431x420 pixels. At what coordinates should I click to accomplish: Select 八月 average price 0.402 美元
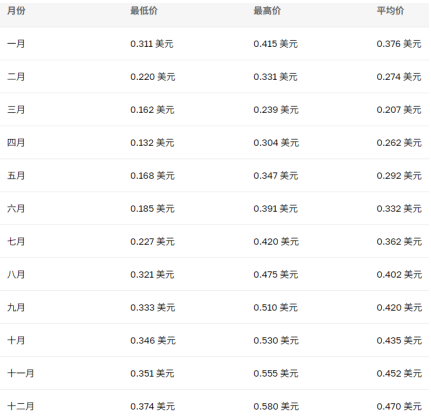coord(399,275)
